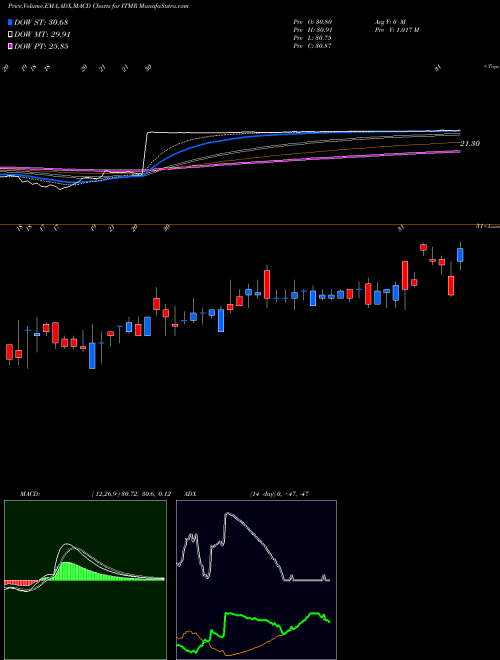The image size is (500, 660).
Task: Click the tall blue candle at the chart low
Action: 92,356
